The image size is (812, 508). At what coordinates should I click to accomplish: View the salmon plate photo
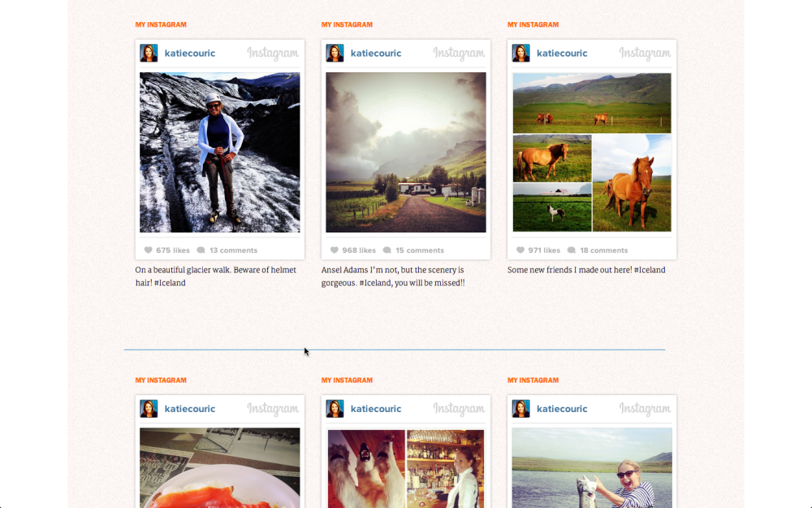click(219, 467)
